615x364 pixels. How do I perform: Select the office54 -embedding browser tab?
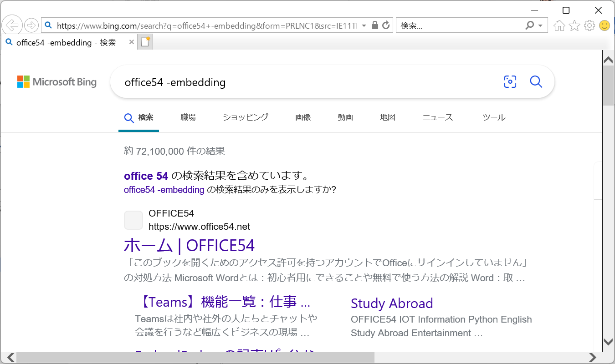click(66, 42)
